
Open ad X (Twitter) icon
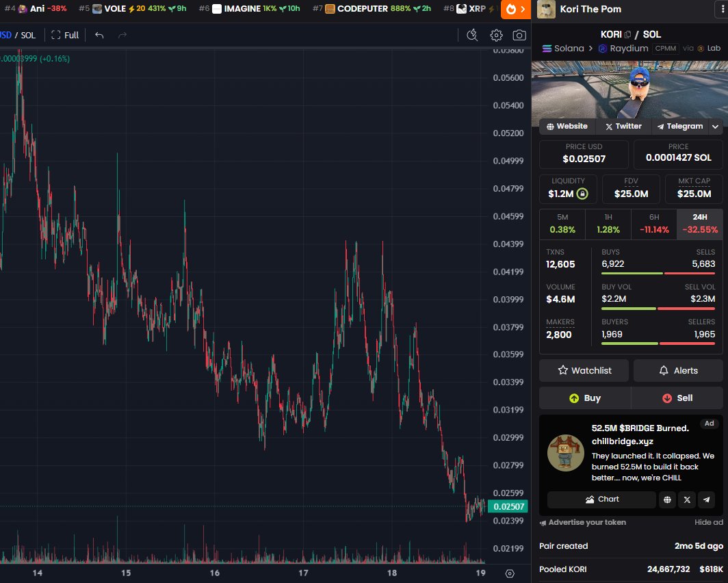coord(687,500)
